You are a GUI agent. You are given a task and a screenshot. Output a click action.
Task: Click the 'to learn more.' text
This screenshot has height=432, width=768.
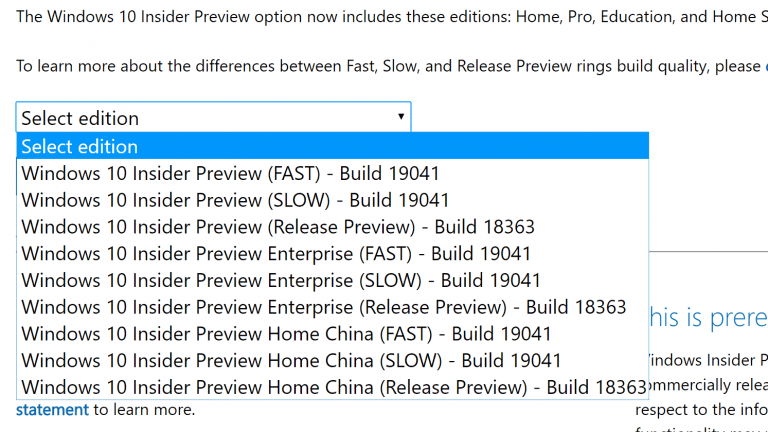pyautogui.click(x=144, y=410)
